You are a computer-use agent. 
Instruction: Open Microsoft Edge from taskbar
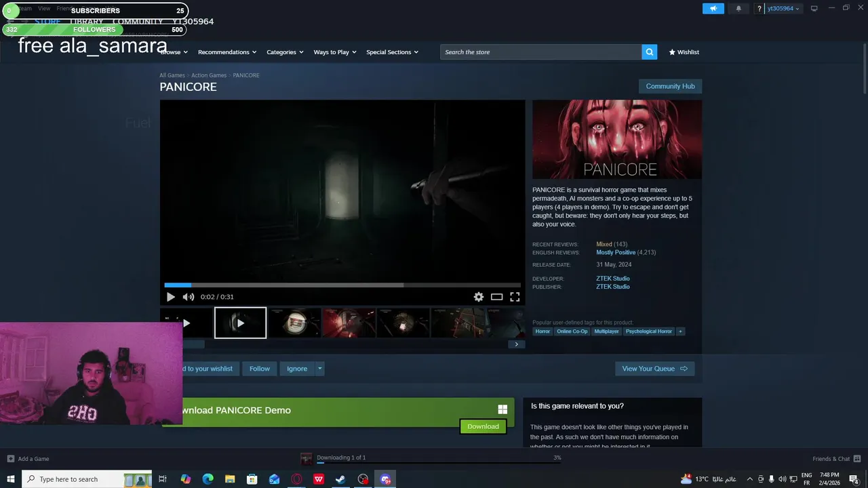pos(208,479)
